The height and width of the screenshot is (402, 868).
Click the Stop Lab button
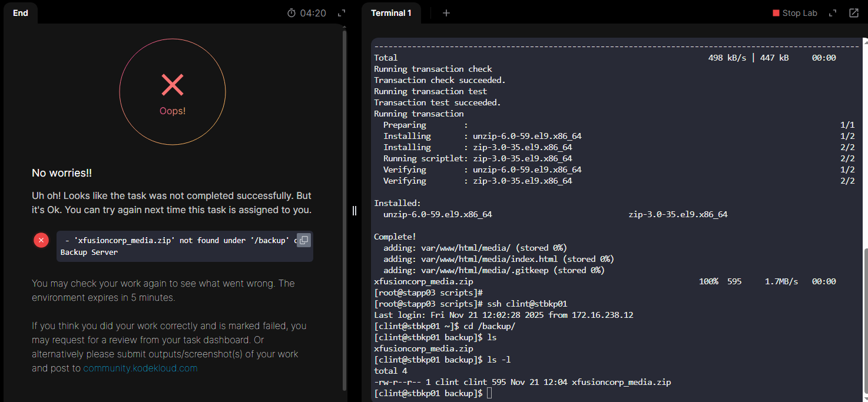[795, 13]
